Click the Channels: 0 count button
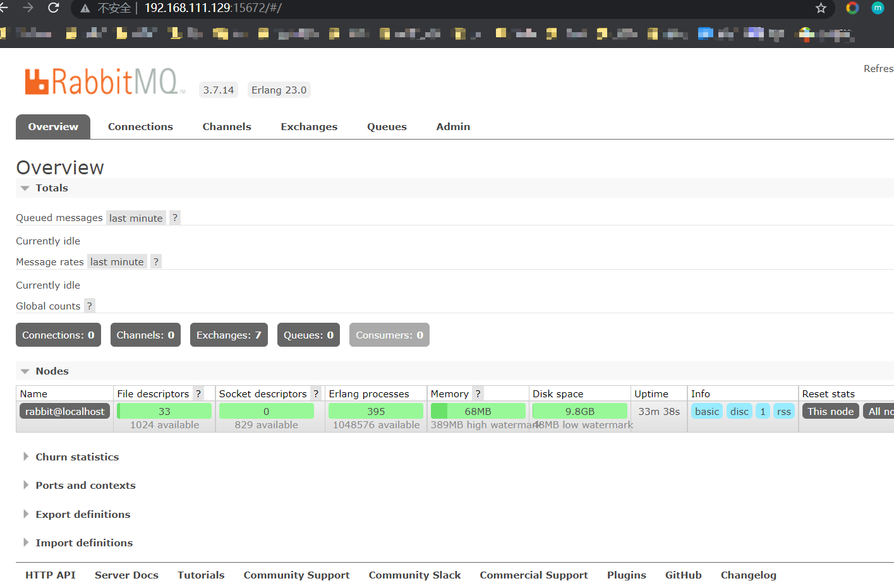The height and width of the screenshot is (588, 894). (145, 335)
